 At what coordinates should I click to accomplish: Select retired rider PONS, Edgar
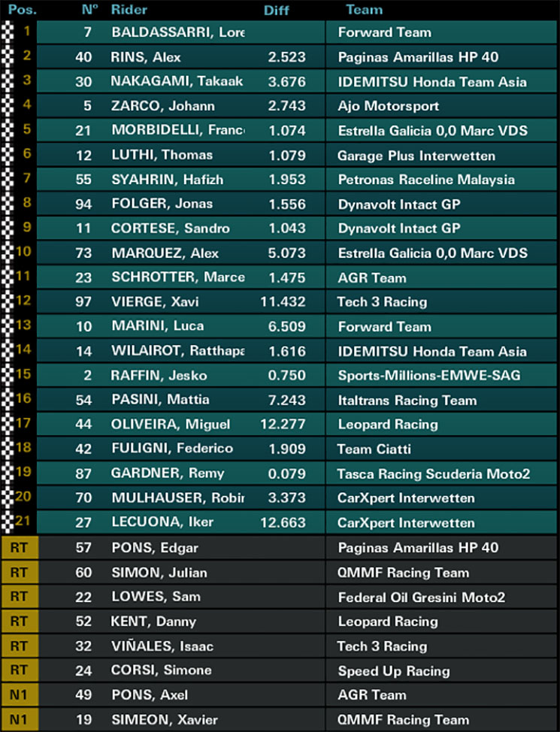pyautogui.click(x=155, y=548)
